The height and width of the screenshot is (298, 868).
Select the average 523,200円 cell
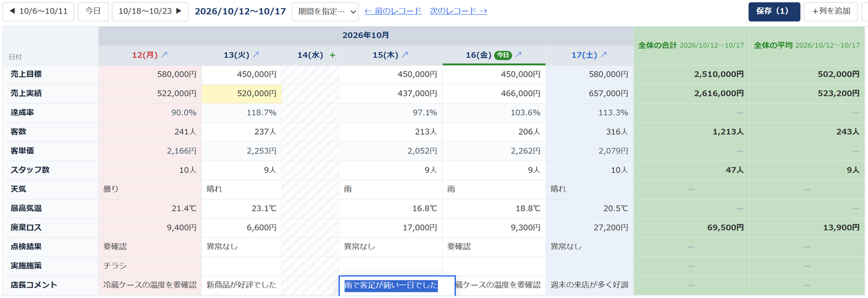tap(807, 94)
